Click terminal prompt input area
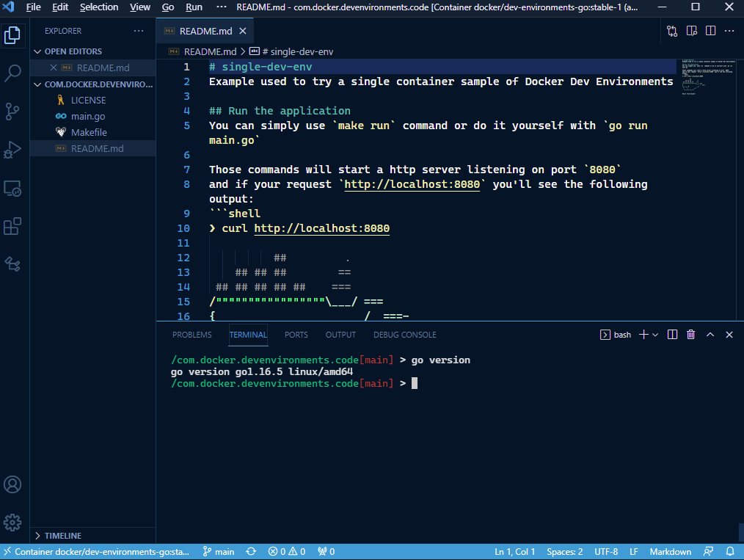 [415, 383]
